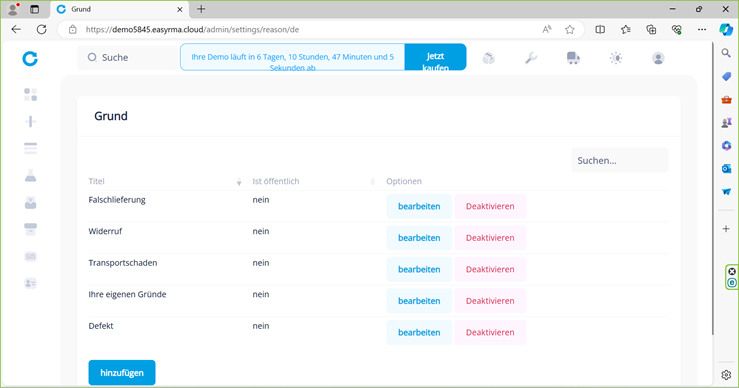
Task: Sort table by Titel column arrow
Action: [239, 182]
